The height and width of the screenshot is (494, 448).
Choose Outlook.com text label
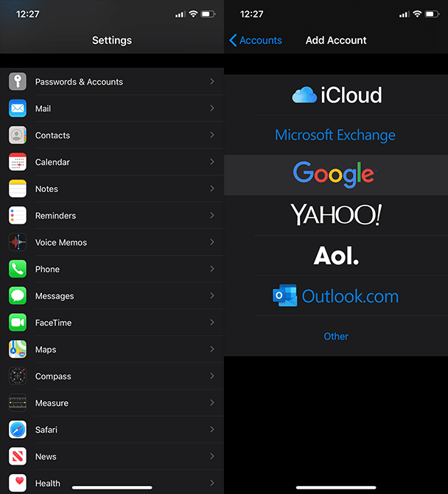pyautogui.click(x=350, y=296)
